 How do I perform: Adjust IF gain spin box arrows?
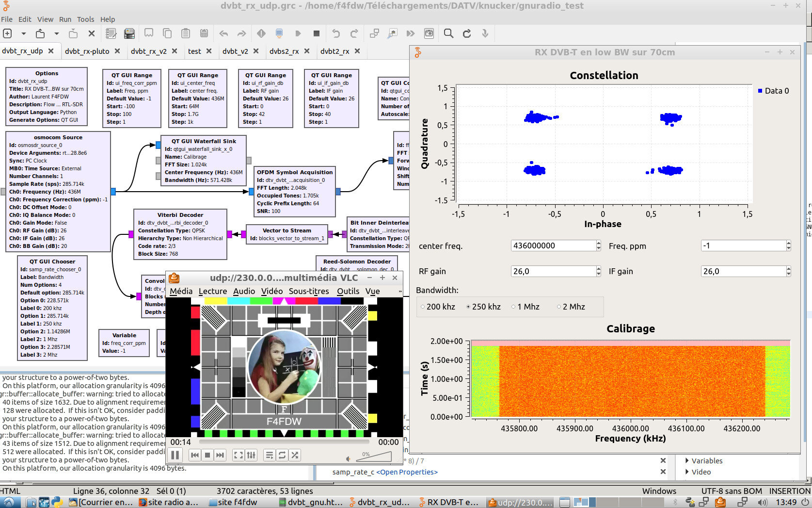788,271
